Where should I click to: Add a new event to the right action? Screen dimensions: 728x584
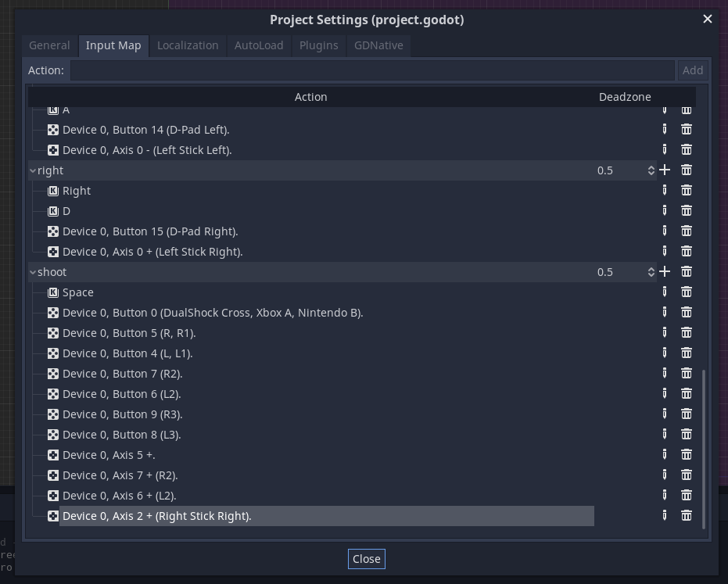click(665, 170)
